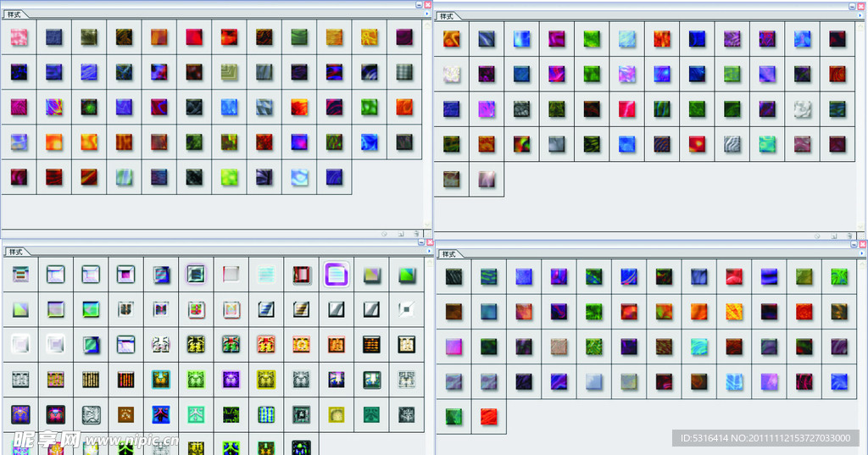Expand the bottom-left Styles panel flyout menu

[429, 252]
